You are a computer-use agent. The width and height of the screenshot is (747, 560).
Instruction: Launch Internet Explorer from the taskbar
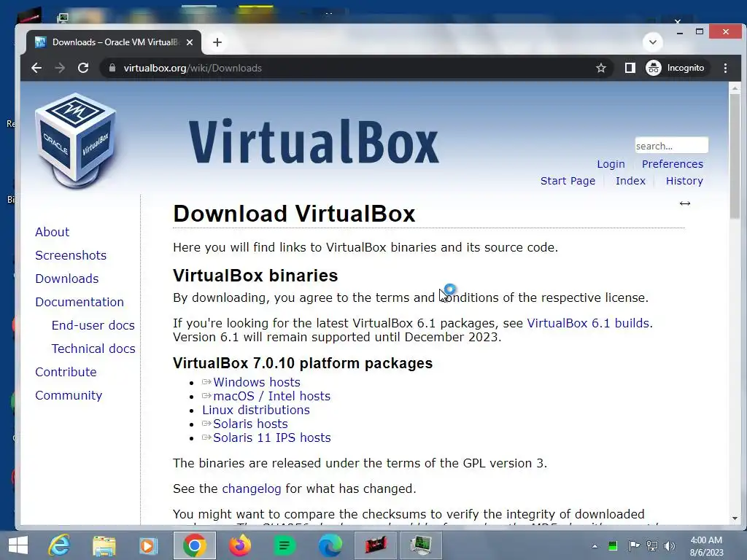click(59, 545)
